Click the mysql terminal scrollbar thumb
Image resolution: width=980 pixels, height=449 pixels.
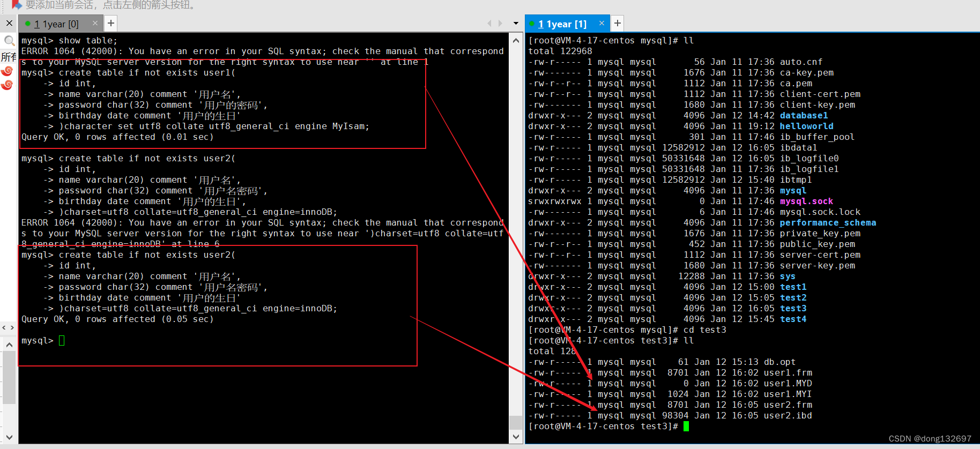516,422
